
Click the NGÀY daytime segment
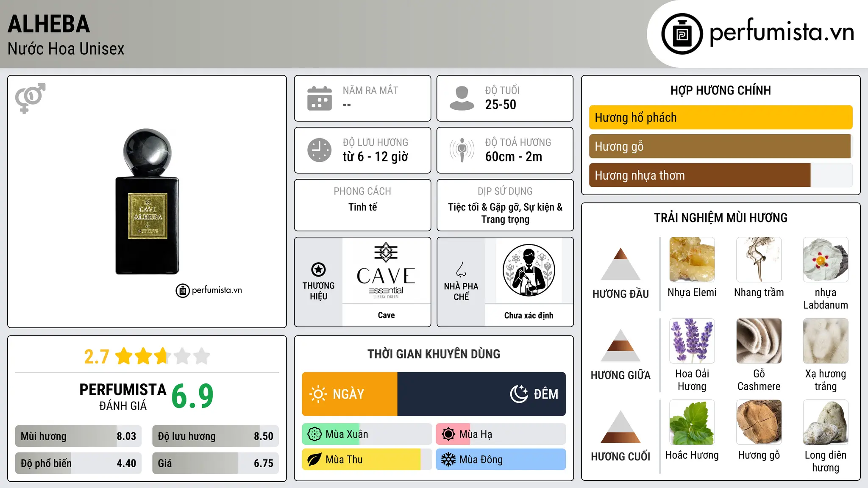(350, 394)
